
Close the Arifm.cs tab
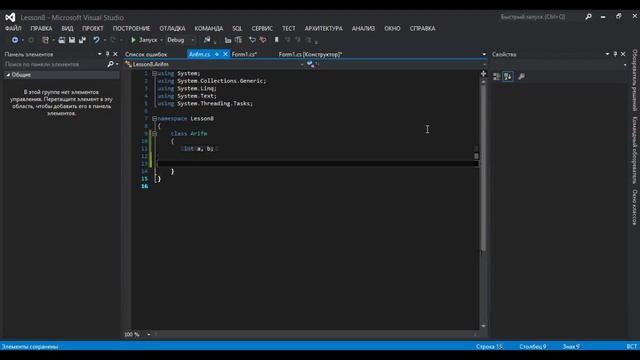point(225,54)
